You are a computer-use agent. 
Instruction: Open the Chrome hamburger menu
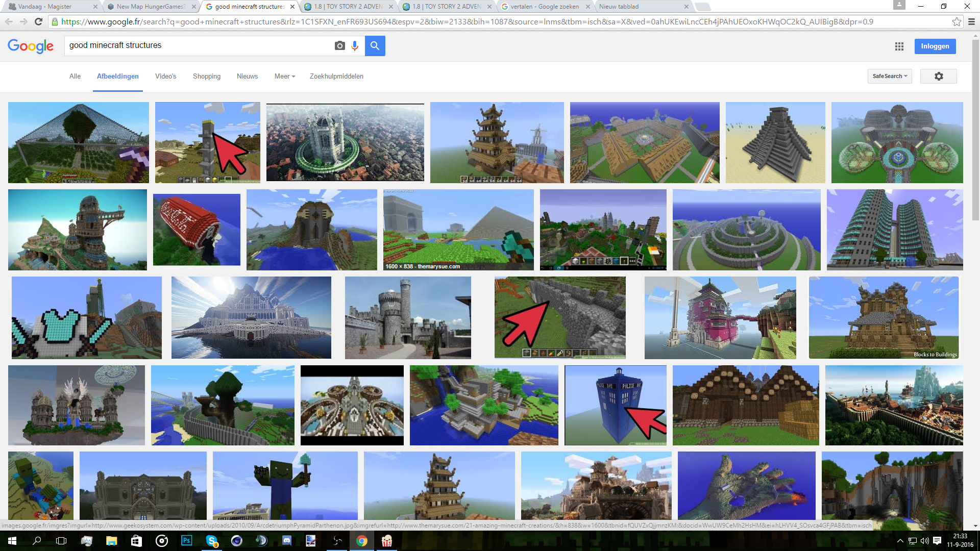pos(971,21)
